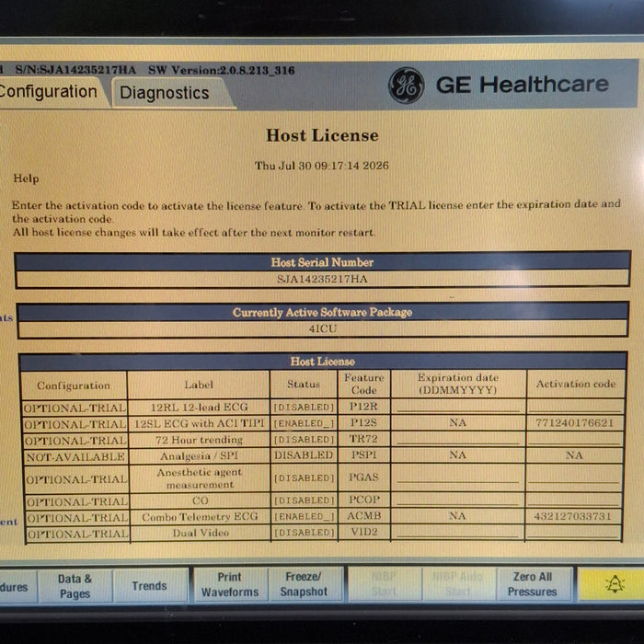Toggle the 12RL 12-lead ECG DISABLED status

[x=304, y=407]
